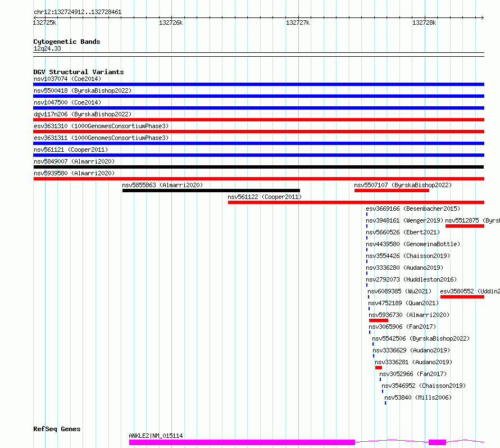Viewport: 500px width, 448px height.
Task: Click nsv5855863 (Almarri2020) label
Action: tap(162, 185)
